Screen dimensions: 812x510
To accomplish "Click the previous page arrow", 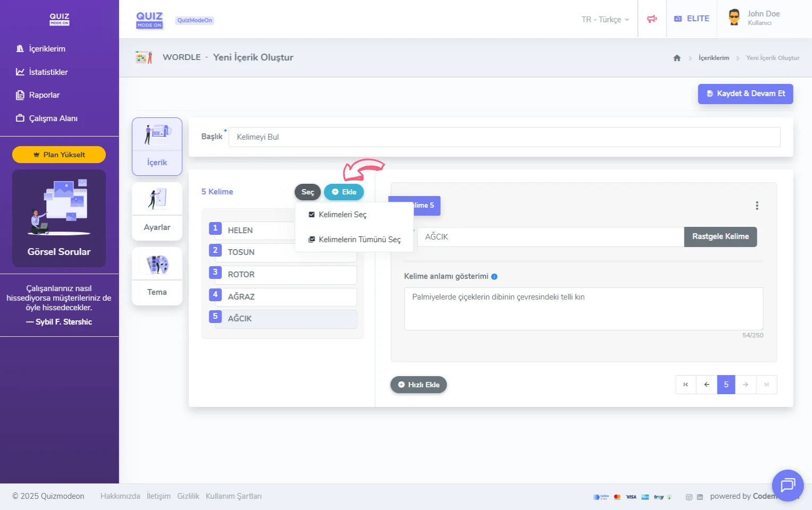I will pyautogui.click(x=706, y=385).
